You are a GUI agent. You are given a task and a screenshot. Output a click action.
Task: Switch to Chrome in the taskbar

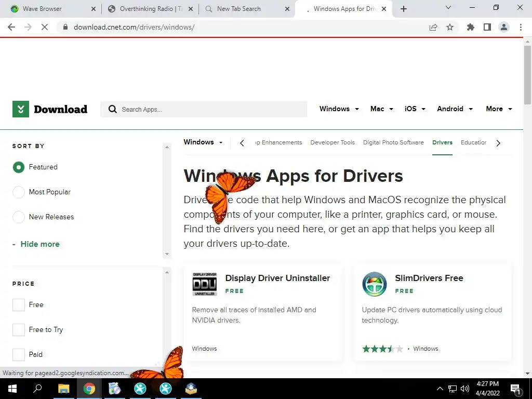89,389
